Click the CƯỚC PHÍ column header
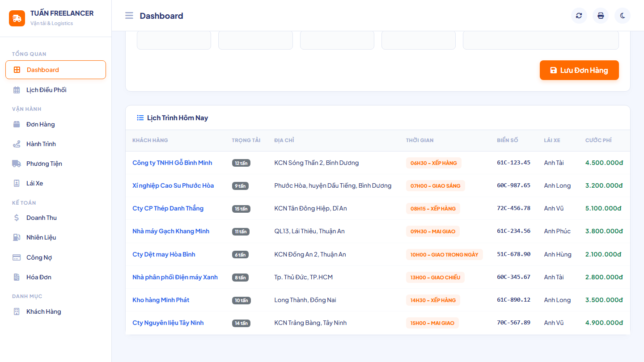 598,140
